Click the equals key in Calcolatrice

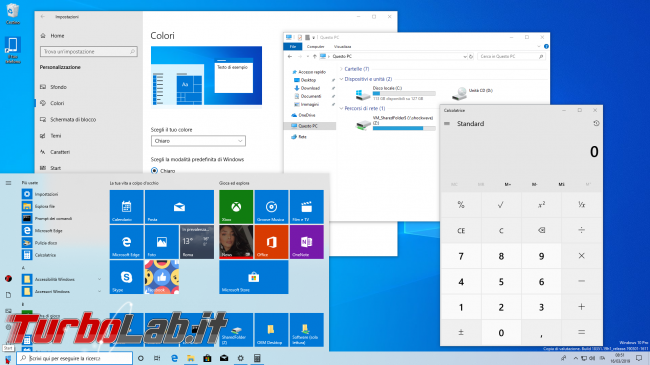582,333
